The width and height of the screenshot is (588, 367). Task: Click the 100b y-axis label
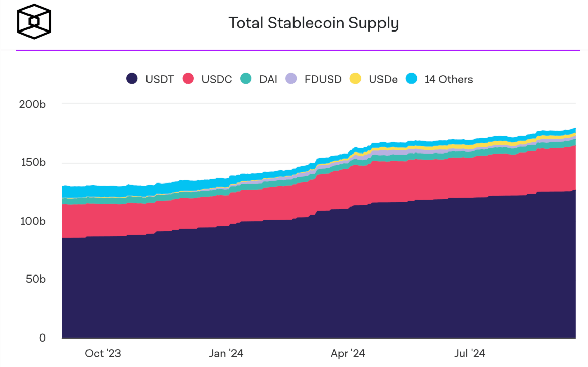tap(33, 221)
